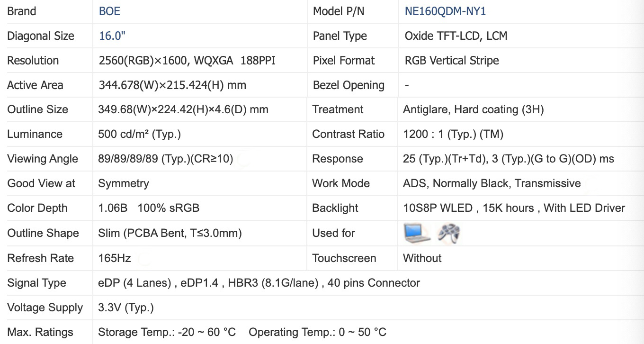This screenshot has width=644, height=344.
Task: Click '2560(RGB)×1600, WQXGA 188PPI' resolution value
Action: [187, 61]
